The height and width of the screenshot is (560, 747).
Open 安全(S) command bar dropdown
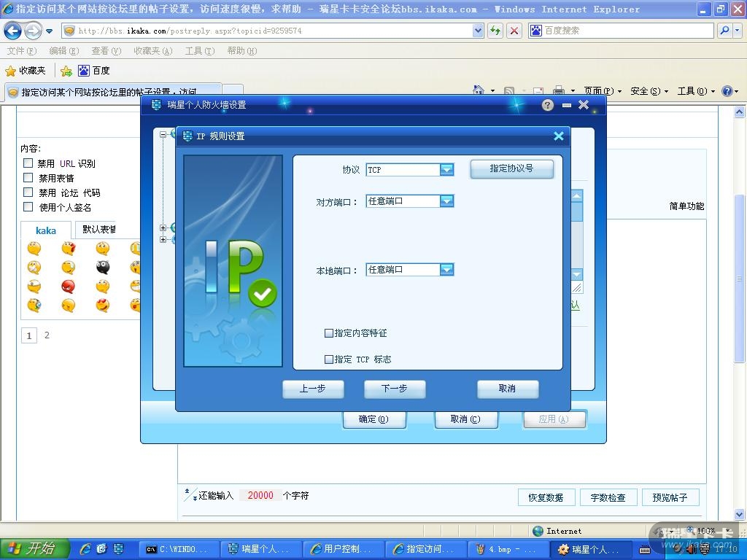tap(649, 91)
